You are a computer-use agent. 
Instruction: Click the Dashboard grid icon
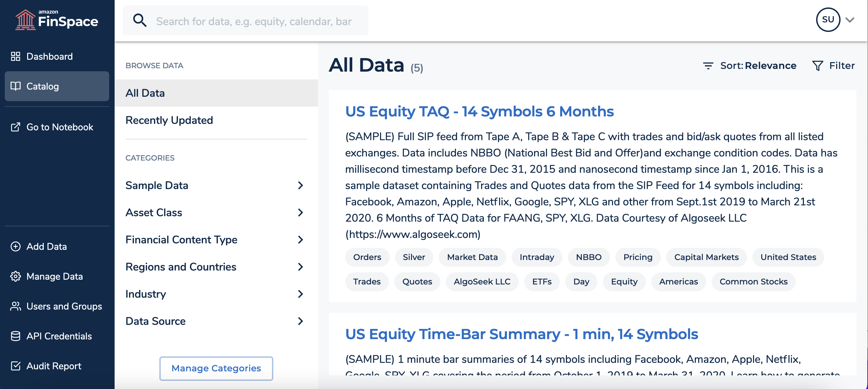(16, 56)
